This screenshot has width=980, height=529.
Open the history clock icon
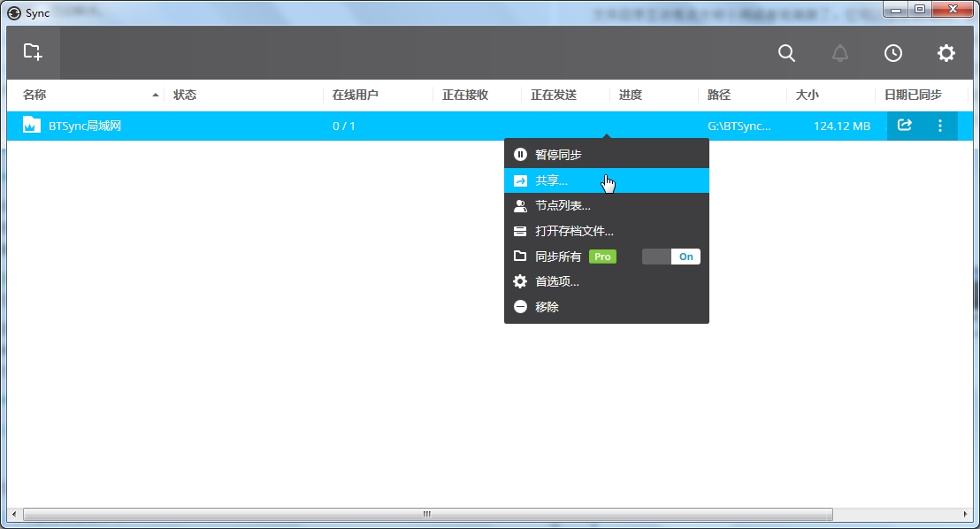[x=893, y=53]
